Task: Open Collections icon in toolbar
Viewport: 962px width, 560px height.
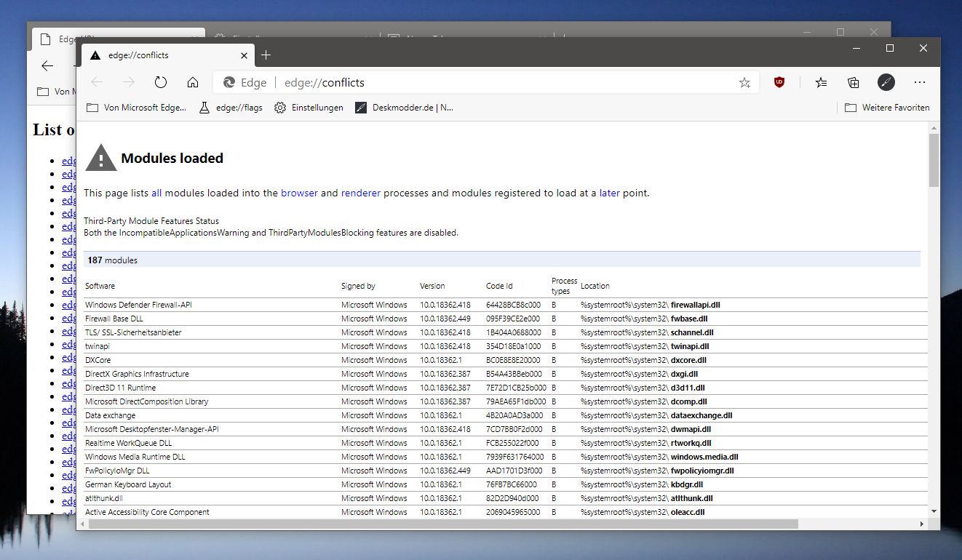Action: point(854,82)
